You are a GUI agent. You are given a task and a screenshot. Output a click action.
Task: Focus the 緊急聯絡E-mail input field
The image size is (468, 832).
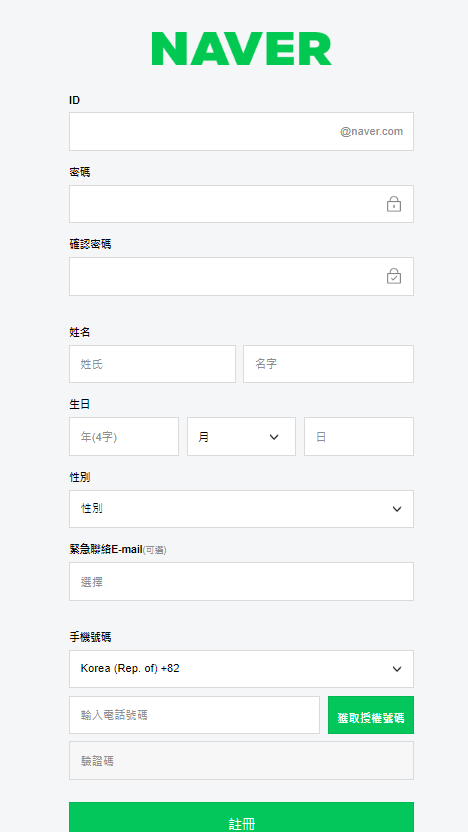pos(241,582)
